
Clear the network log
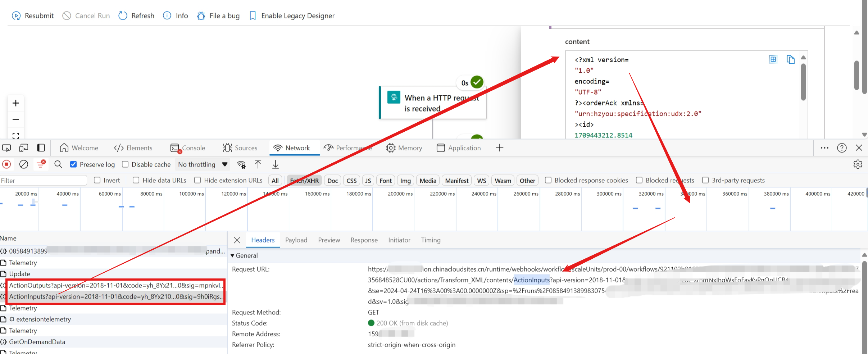coord(24,164)
